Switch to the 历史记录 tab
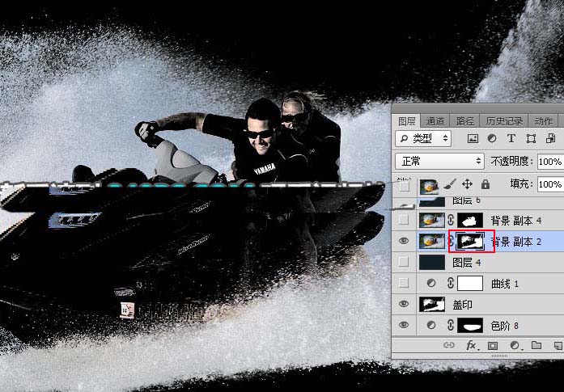This screenshot has height=392, width=564. (x=504, y=121)
